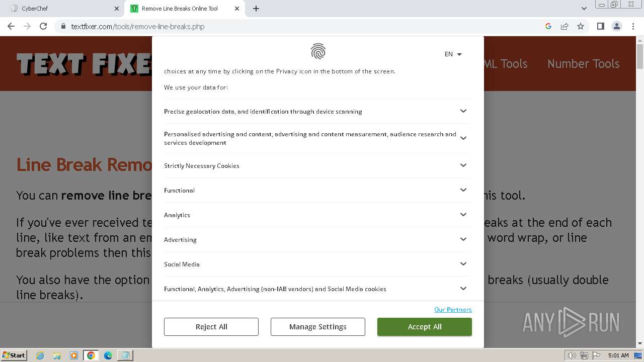Open File Explorer from taskbar
Image resolution: width=644 pixels, height=362 pixels.
tap(57, 355)
